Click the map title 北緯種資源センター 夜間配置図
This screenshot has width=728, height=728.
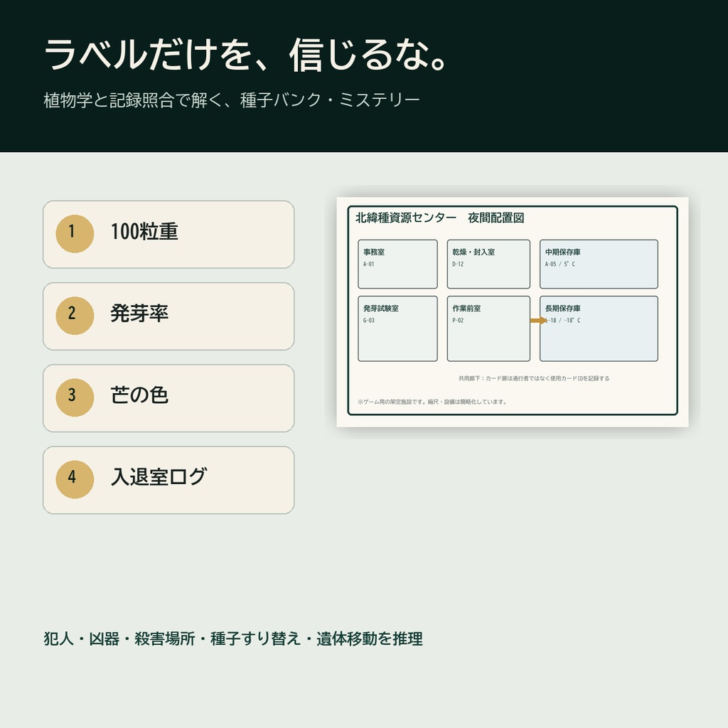(x=439, y=218)
